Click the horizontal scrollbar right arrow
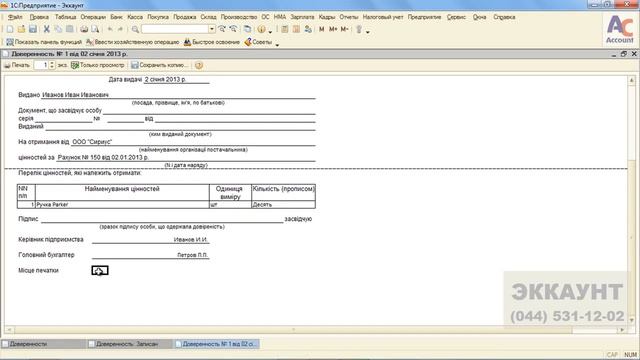640x360 pixels. click(622, 330)
